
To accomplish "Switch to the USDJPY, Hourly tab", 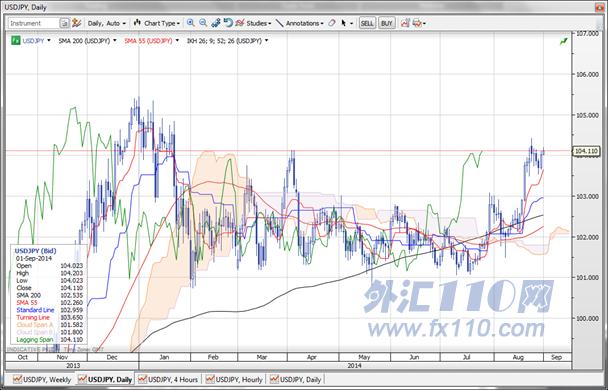I will click(234, 379).
